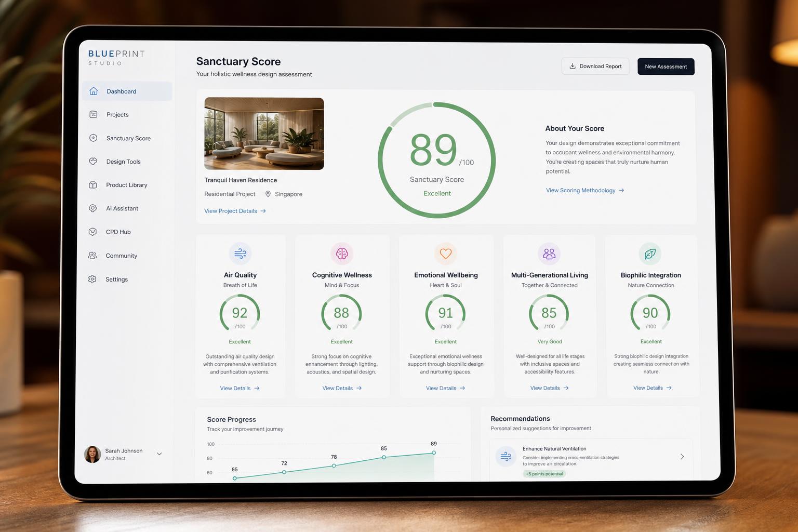View Details for Cognitive Wellness
The width and height of the screenshot is (798, 532).
click(342, 388)
